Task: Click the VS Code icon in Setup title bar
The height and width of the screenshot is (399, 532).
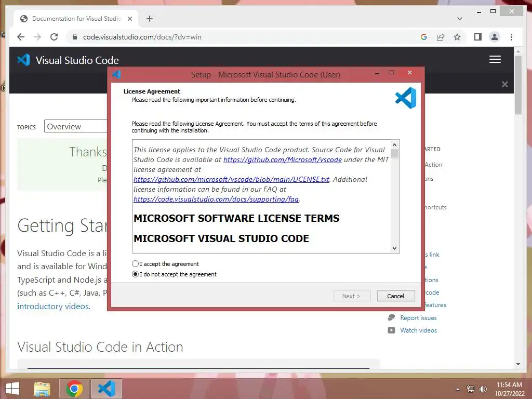Action: tap(116, 74)
